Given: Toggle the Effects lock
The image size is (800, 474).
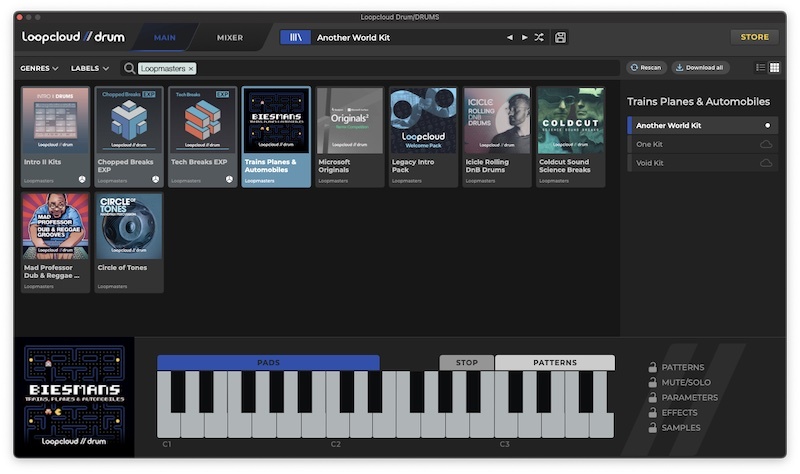Looking at the screenshot, I should coord(652,412).
